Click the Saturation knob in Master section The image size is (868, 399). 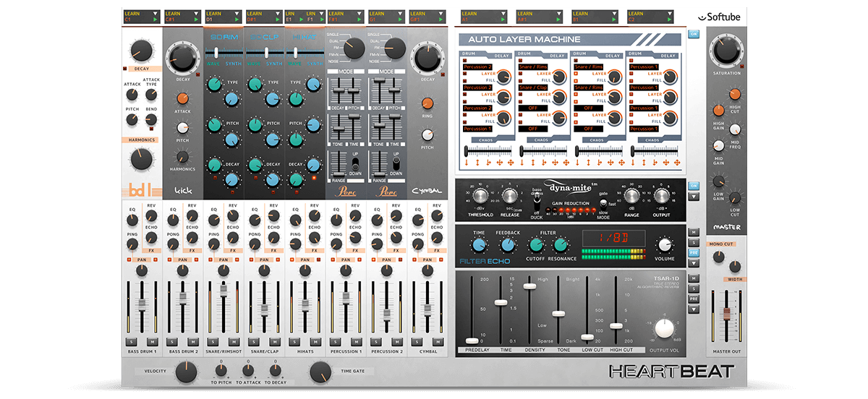tap(726, 51)
